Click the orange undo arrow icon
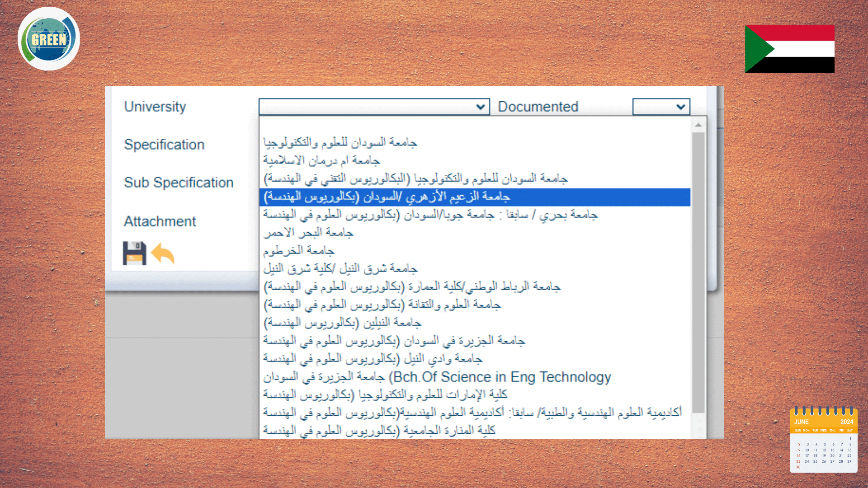The width and height of the screenshot is (868, 488). 163,253
